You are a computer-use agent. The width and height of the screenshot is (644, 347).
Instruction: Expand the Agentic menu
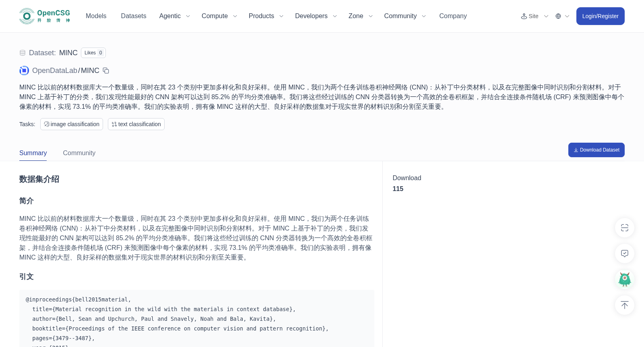[x=174, y=16]
